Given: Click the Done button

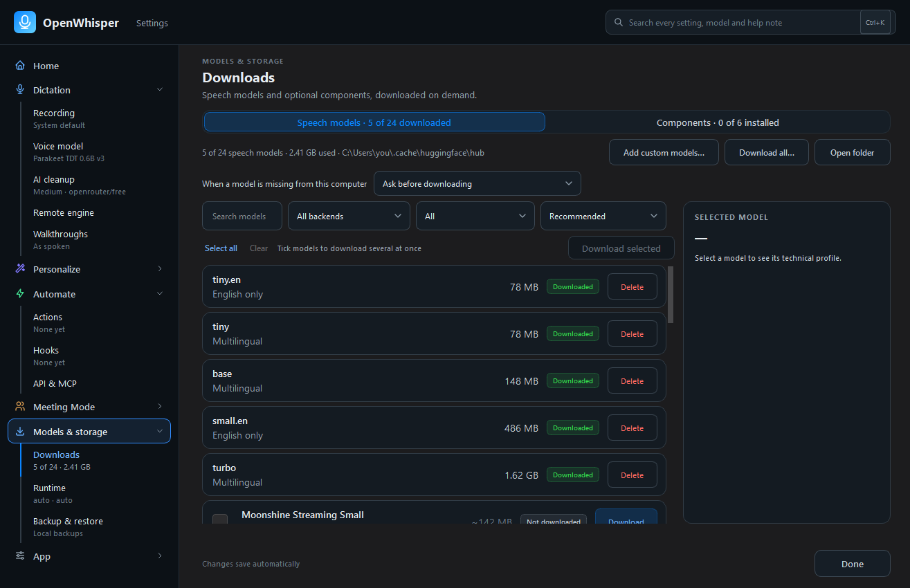Looking at the screenshot, I should point(852,564).
